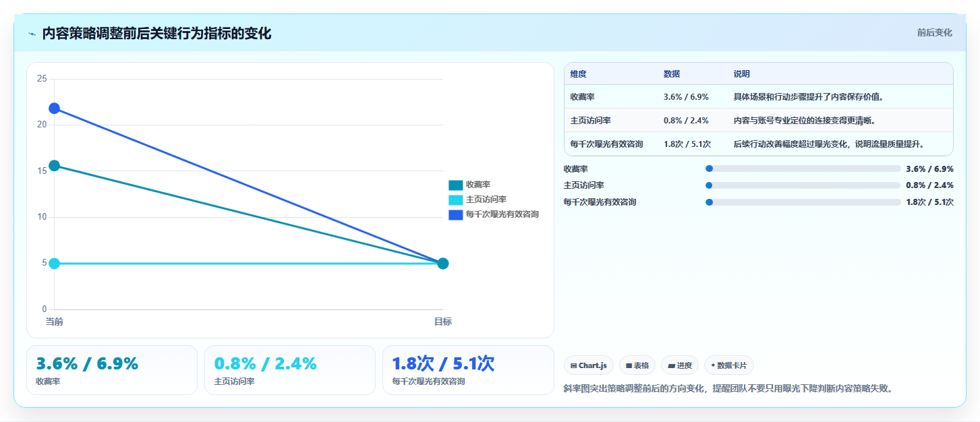The image size is (980, 422).
Task: Click the y-axis value 20
Action: click(42, 125)
